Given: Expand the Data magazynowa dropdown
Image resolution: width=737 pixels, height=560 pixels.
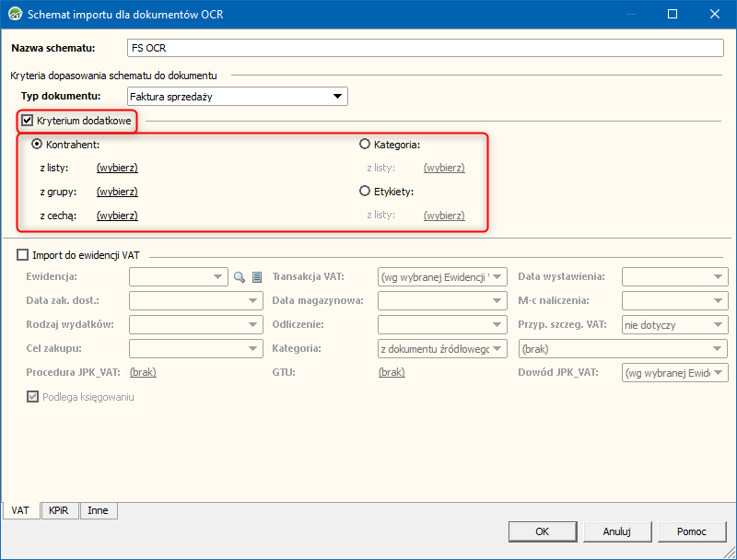Looking at the screenshot, I should click(x=442, y=300).
